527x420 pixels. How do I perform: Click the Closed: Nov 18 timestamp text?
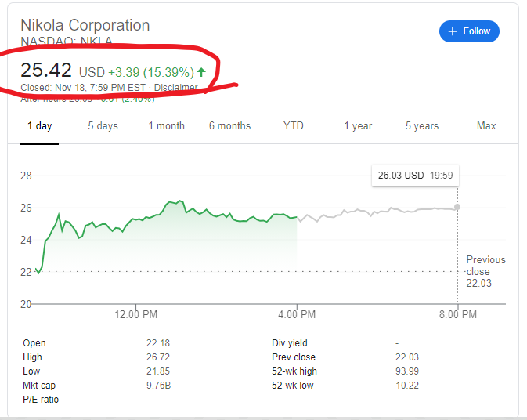click(x=83, y=88)
